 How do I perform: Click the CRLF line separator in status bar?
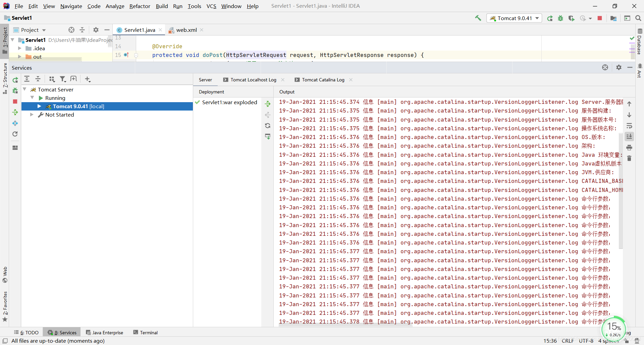(568, 341)
